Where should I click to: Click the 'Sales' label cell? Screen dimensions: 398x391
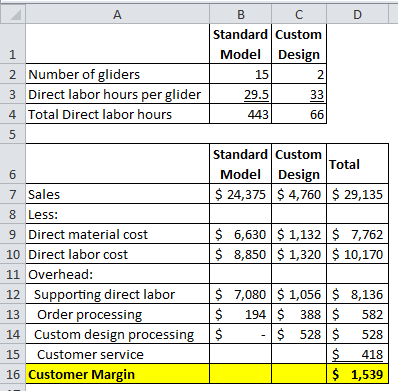117,194
